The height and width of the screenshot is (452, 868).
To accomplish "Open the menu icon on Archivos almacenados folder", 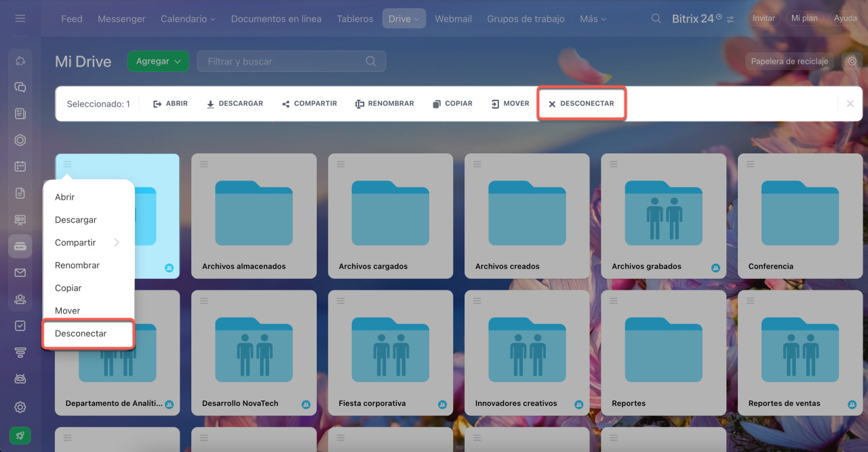I will 203,164.
